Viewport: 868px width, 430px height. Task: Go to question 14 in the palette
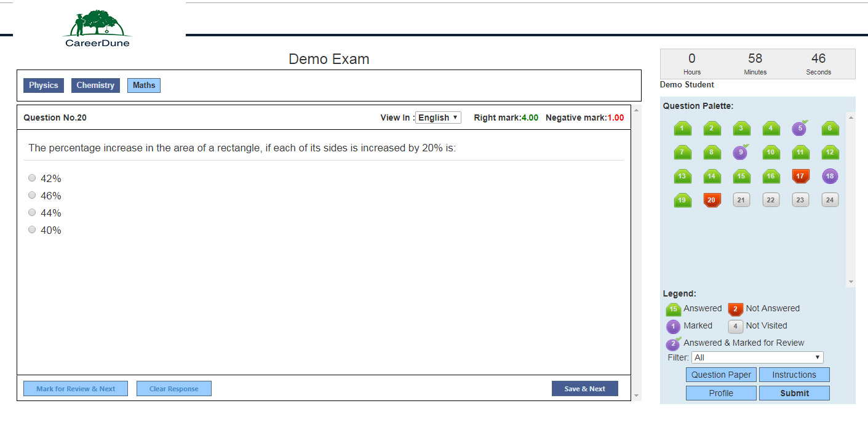coord(712,177)
